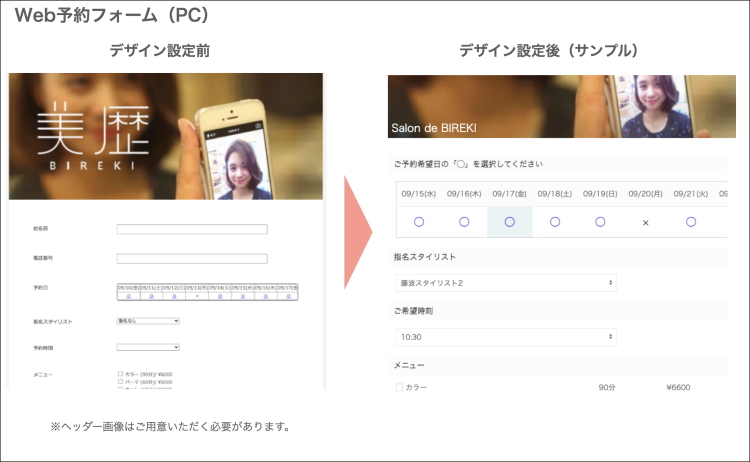Viewport: 750px width, 462px height.
Task: Click the 09/17(金) date header in sample form
Action: (x=509, y=194)
